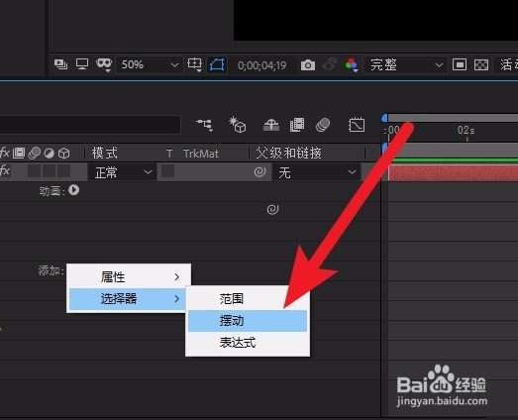This screenshot has height=420, width=518.
Task: Click the current time 0;00;04;19
Action: point(261,65)
